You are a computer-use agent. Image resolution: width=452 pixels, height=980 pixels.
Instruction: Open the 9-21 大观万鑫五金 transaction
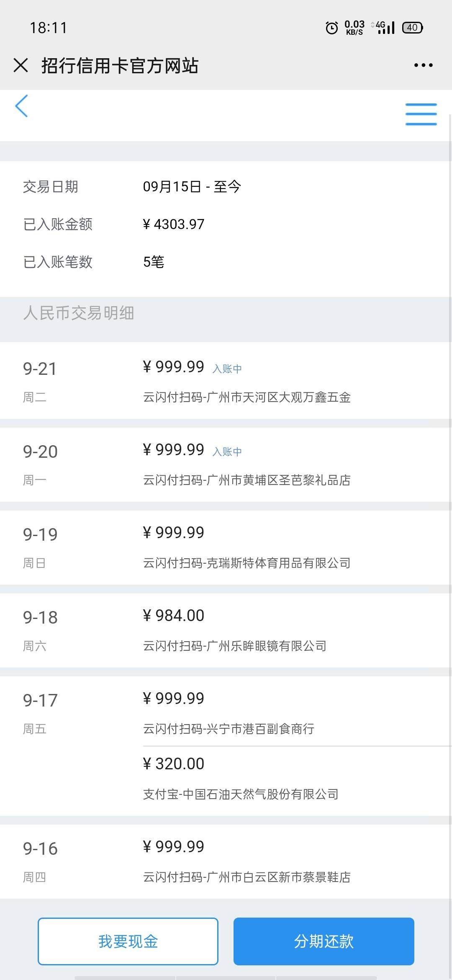click(226, 380)
